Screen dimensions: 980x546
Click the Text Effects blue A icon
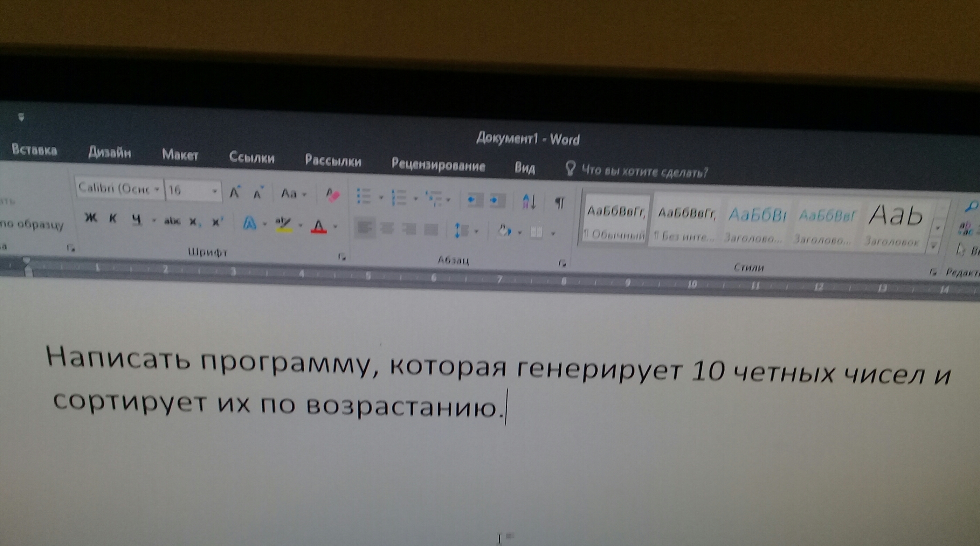pyautogui.click(x=250, y=223)
